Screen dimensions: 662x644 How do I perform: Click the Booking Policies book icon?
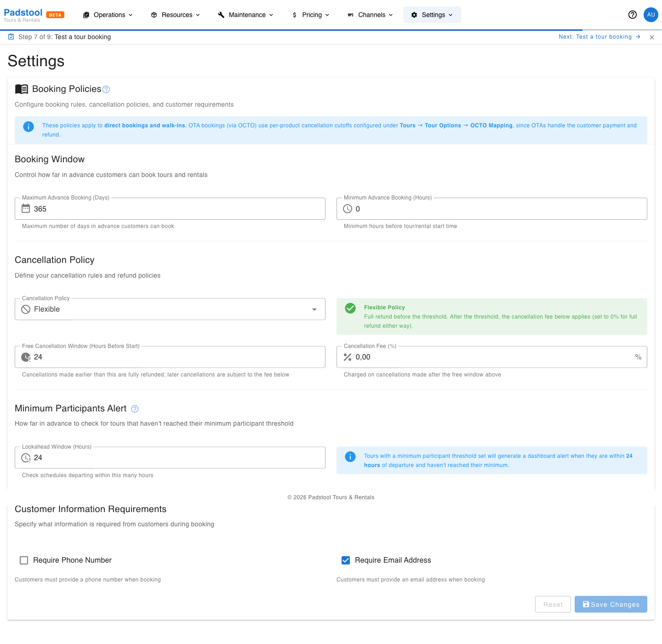22,89
